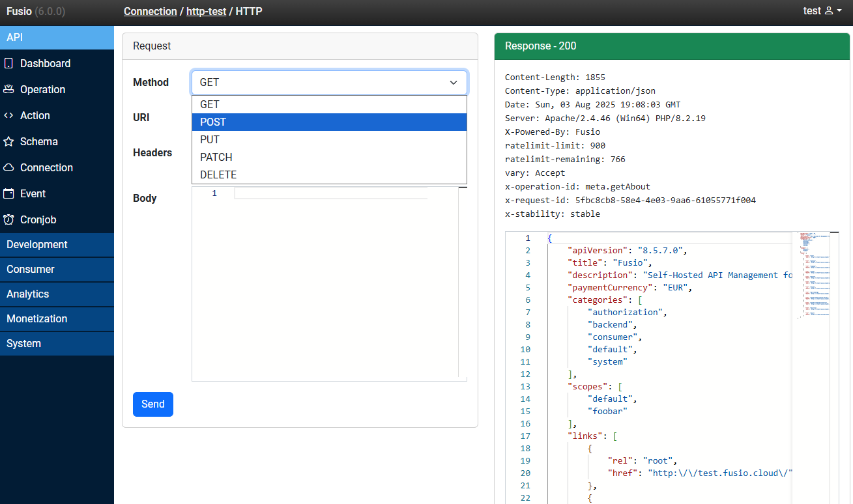Expand the Analytics sidebar section
Viewport: 853px width, 504px height.
click(x=57, y=294)
